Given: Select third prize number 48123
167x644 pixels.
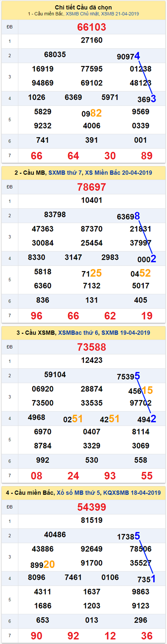Looking at the screenshot, I should 141,83.
